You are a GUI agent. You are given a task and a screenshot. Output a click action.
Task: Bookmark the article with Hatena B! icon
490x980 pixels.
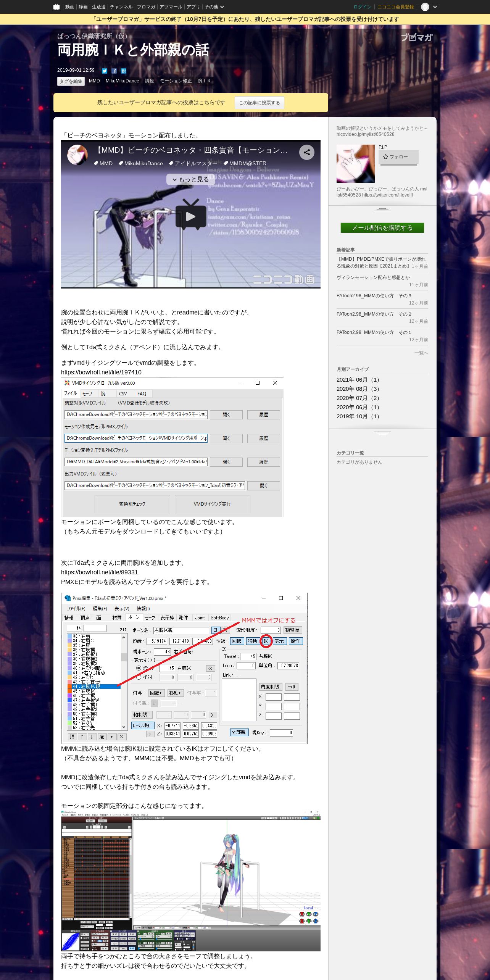click(x=124, y=71)
